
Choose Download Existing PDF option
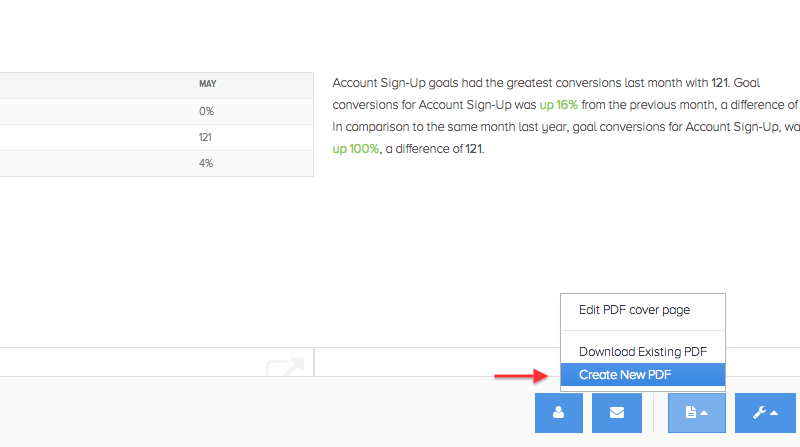click(642, 352)
